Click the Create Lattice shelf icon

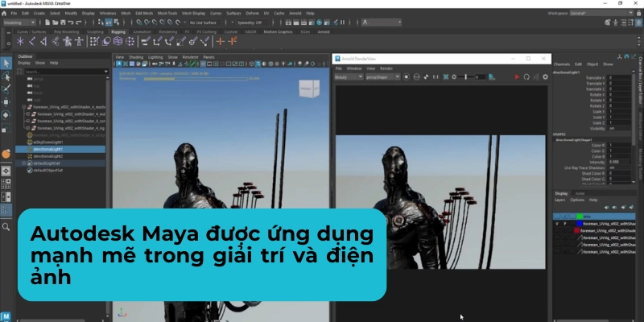pyautogui.click(x=118, y=41)
